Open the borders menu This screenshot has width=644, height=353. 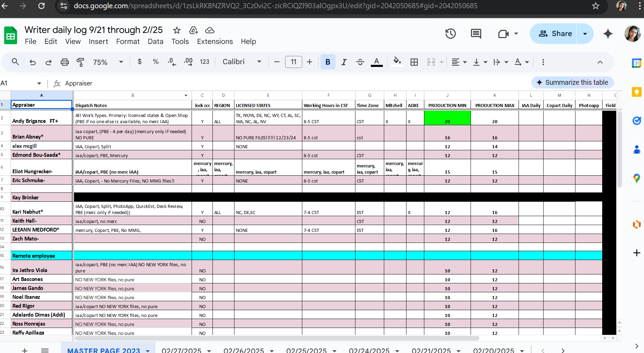click(414, 62)
